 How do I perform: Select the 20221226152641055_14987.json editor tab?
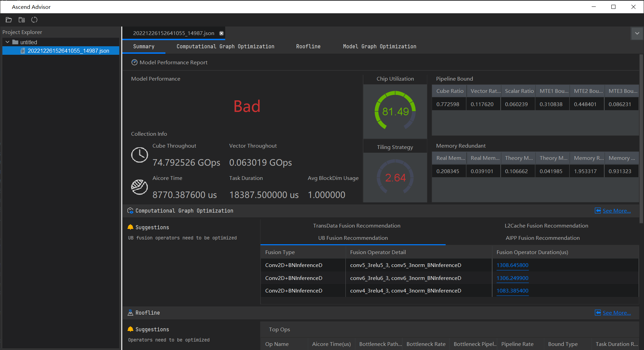click(174, 33)
